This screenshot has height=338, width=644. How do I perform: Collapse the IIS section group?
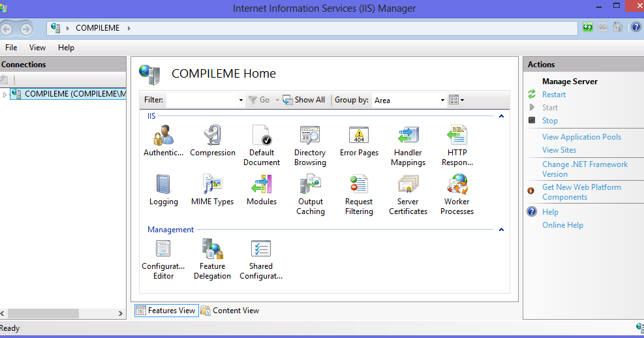[x=501, y=116]
